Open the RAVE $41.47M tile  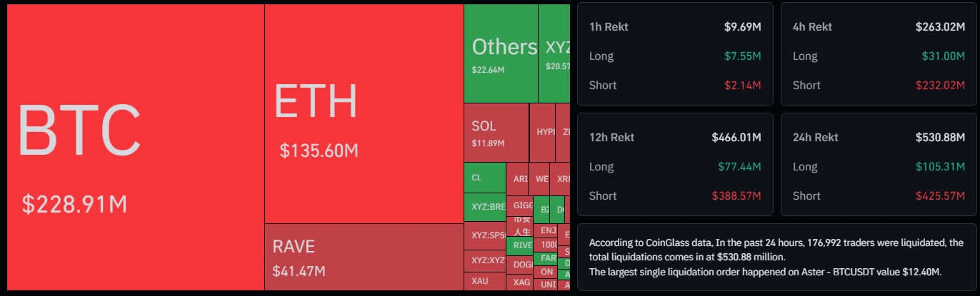(364, 257)
